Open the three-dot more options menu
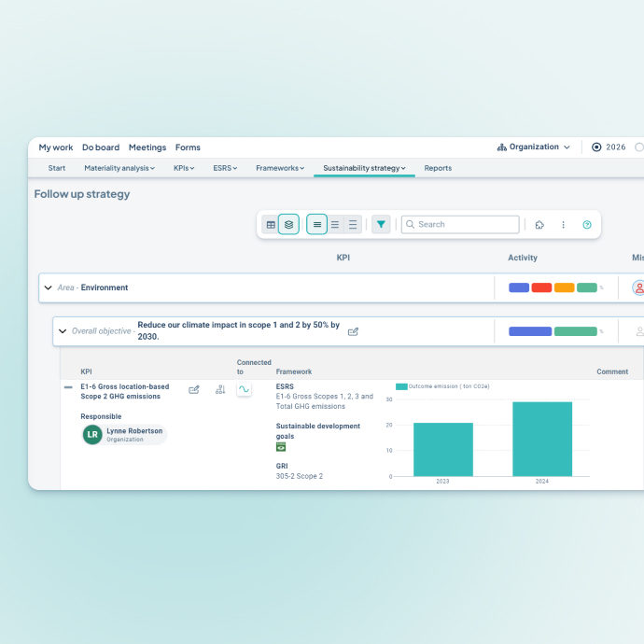Screen dimensions: 644x644 point(564,225)
